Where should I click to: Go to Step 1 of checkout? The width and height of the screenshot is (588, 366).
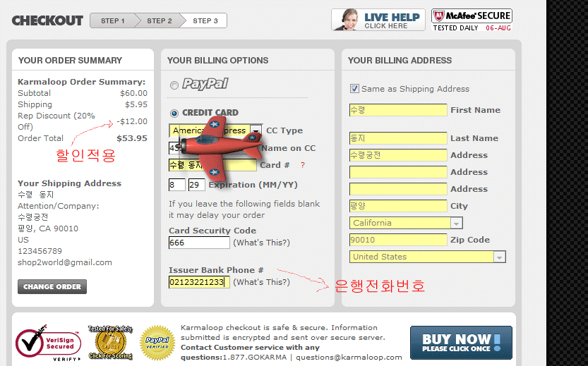click(x=112, y=20)
